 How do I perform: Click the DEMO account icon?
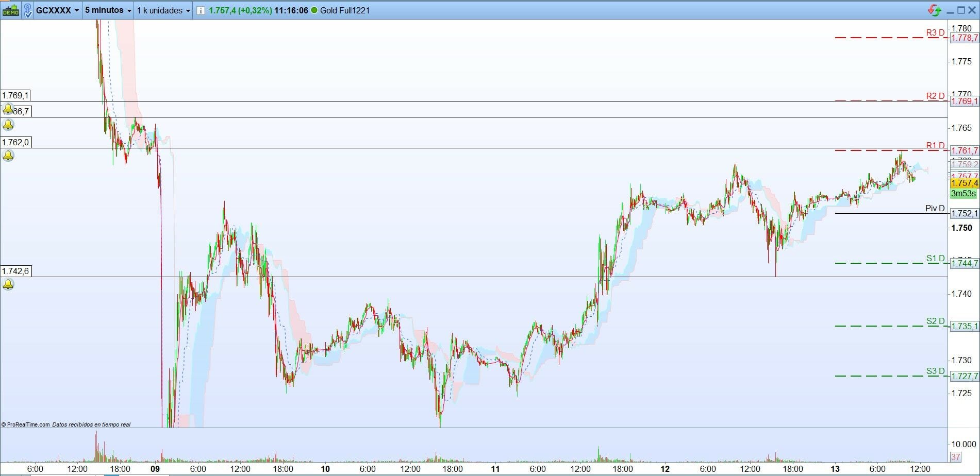(x=10, y=10)
